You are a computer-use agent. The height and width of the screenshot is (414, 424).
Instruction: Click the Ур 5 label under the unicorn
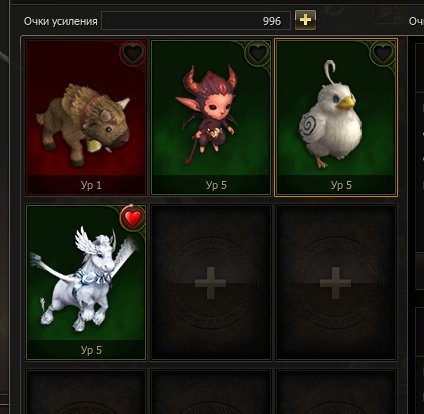click(x=91, y=350)
